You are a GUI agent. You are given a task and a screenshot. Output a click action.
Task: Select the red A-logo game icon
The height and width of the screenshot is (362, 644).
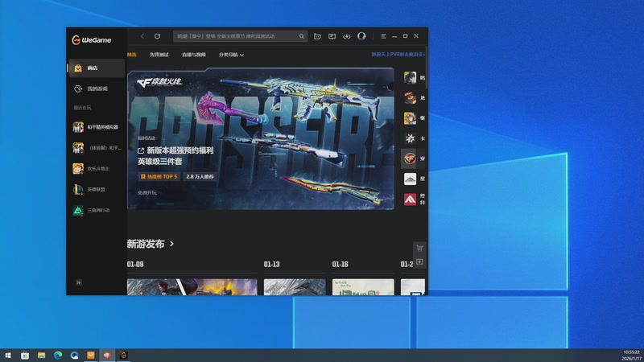click(410, 200)
